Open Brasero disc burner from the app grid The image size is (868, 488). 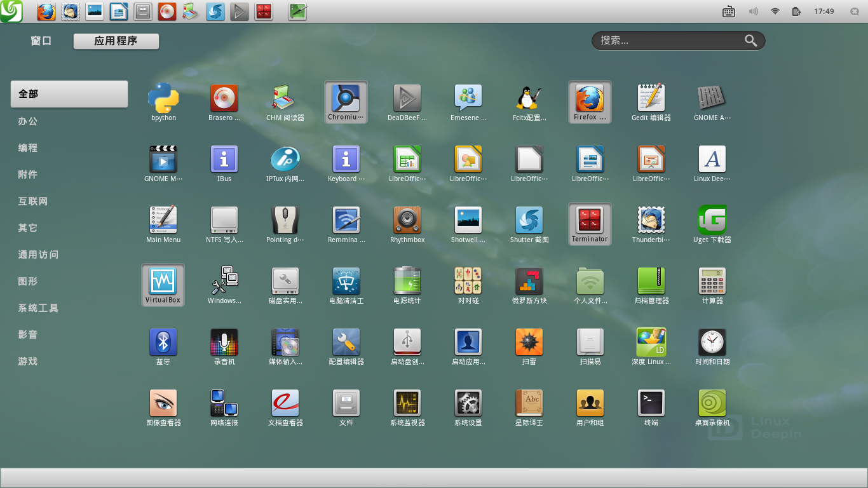(x=224, y=103)
